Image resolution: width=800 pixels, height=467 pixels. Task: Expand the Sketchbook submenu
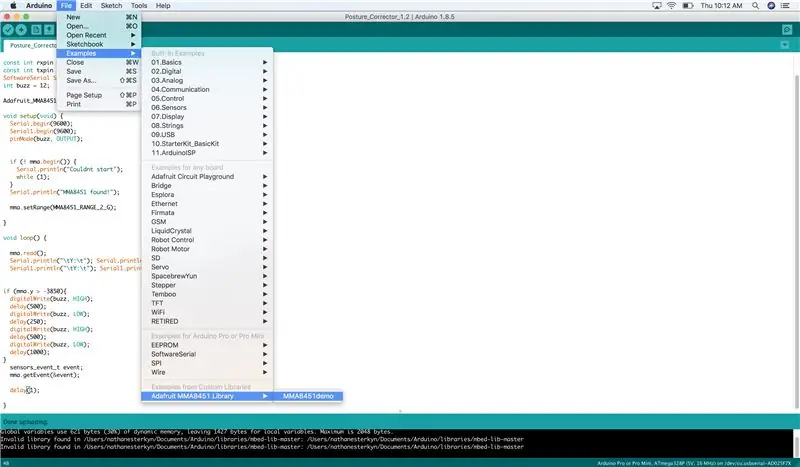point(99,44)
